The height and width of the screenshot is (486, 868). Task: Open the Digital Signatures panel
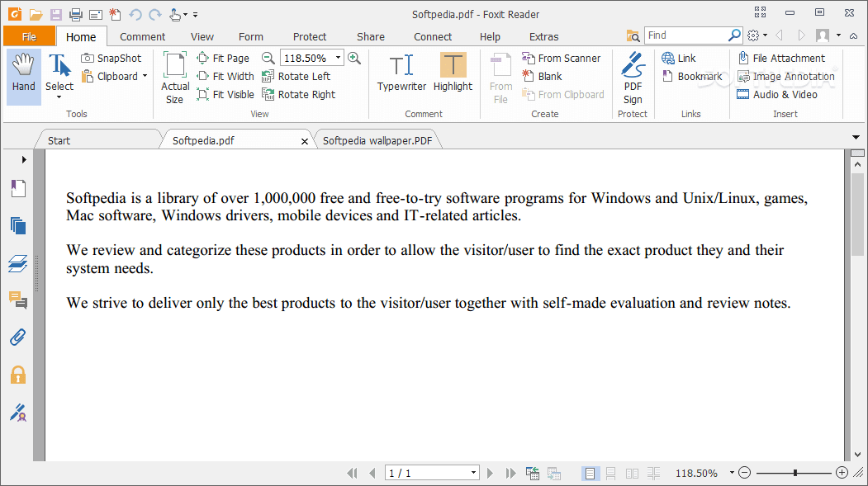point(18,413)
